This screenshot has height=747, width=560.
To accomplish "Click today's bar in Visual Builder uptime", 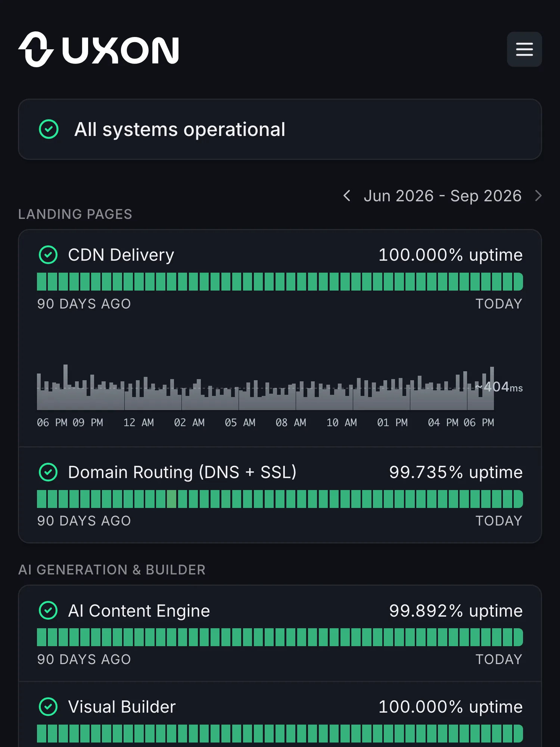I will coord(518,734).
